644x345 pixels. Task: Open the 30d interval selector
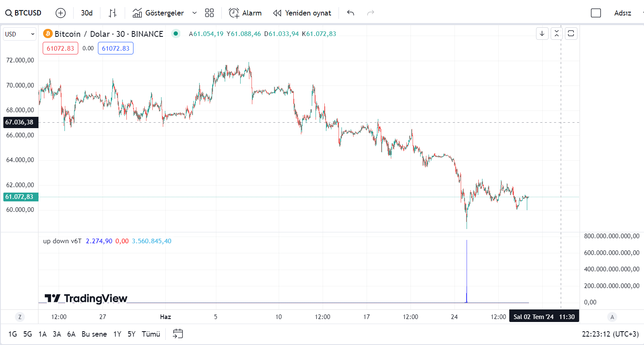[87, 13]
